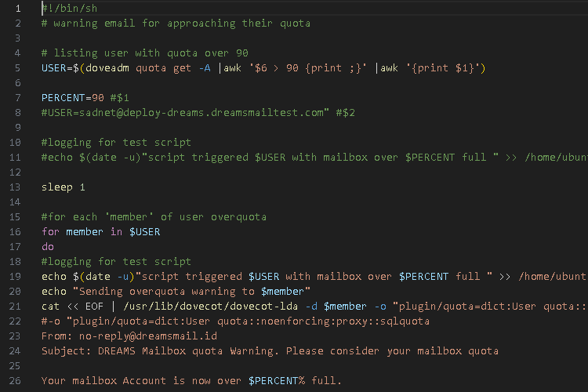Click line number 1 in the gutter
This screenshot has width=588, height=392.
click(16, 8)
